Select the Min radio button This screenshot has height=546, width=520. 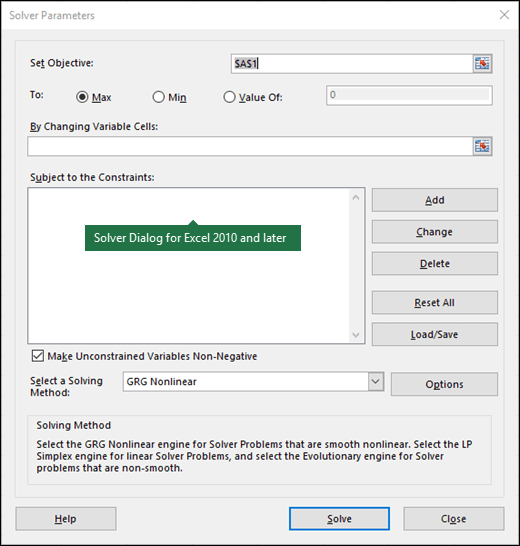click(158, 97)
